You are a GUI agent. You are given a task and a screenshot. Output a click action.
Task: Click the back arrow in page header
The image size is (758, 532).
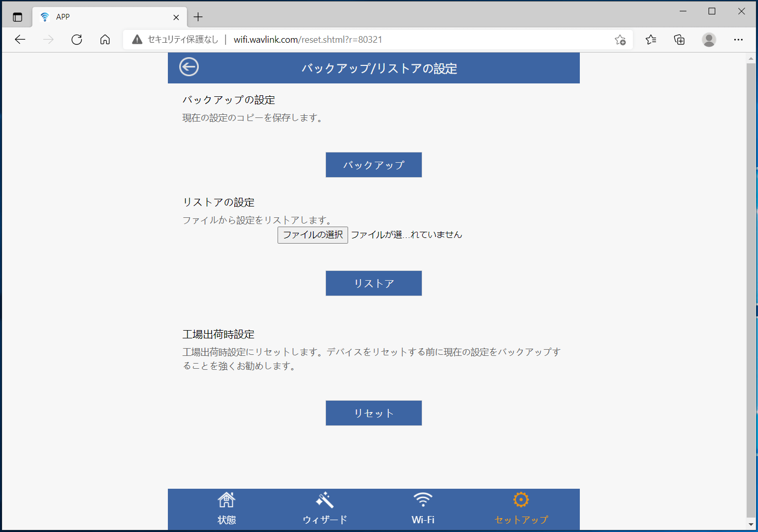tap(189, 67)
